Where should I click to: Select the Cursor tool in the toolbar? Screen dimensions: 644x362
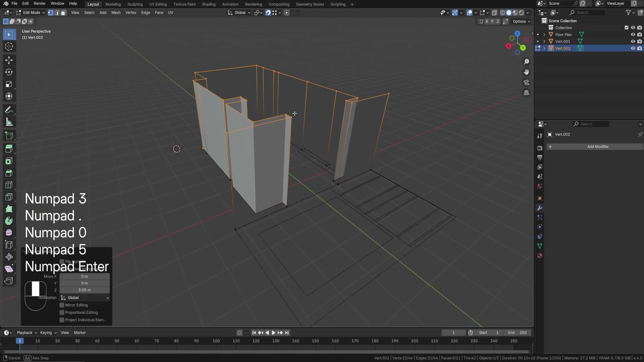tap(9, 47)
